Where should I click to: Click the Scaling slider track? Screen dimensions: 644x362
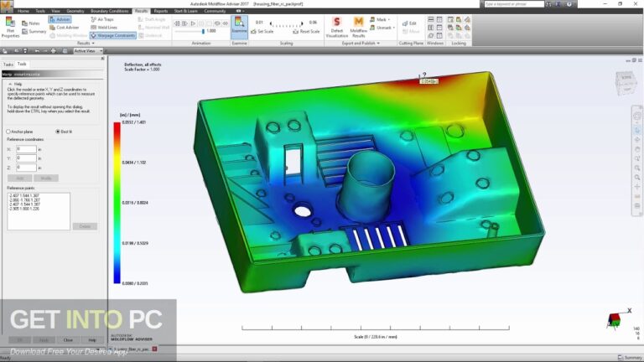pos(286,25)
